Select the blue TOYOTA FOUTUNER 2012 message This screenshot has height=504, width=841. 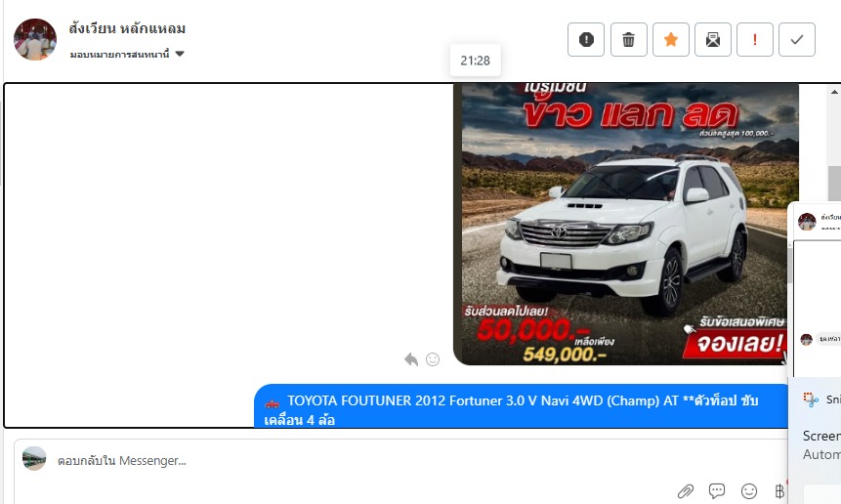point(521,406)
